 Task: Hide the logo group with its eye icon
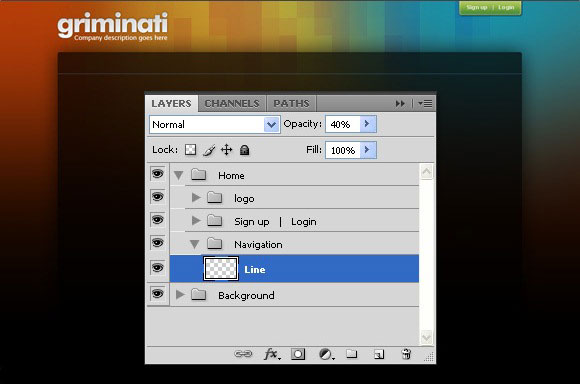[x=158, y=196]
